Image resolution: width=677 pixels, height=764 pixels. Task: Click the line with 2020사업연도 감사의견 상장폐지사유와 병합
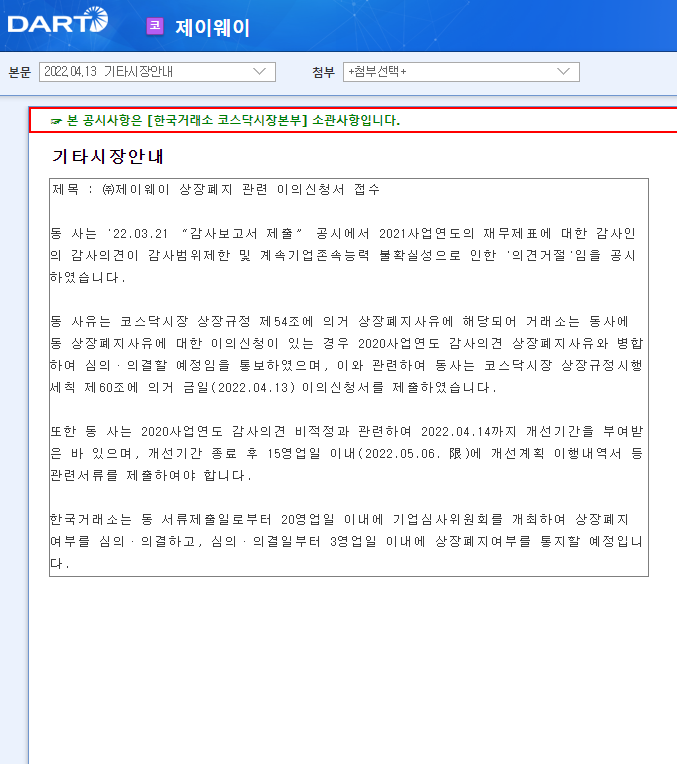tap(347, 344)
